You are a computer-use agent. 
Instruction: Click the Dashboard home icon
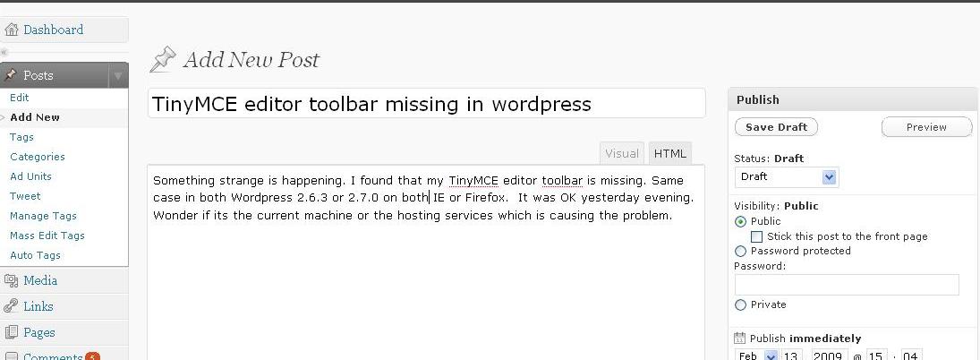[x=12, y=30]
